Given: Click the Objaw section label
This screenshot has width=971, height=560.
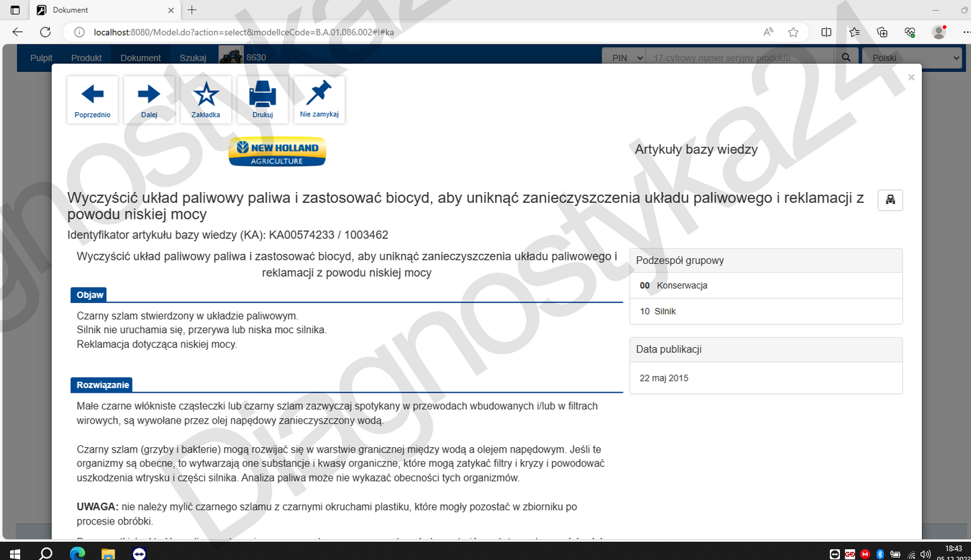Looking at the screenshot, I should tap(89, 295).
